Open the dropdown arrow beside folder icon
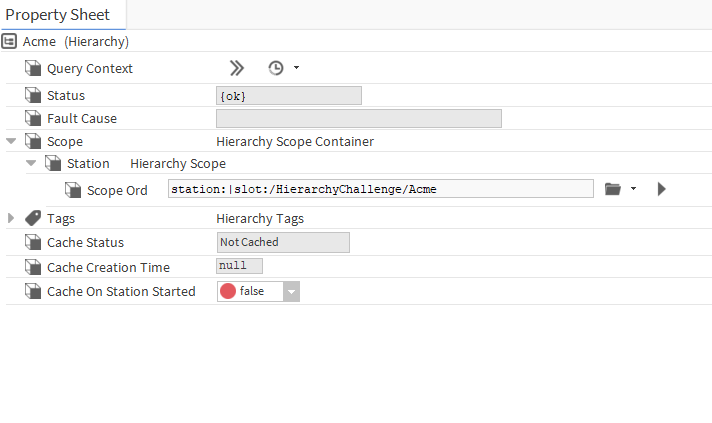Screen dimensions: 712x423 (x=633, y=189)
